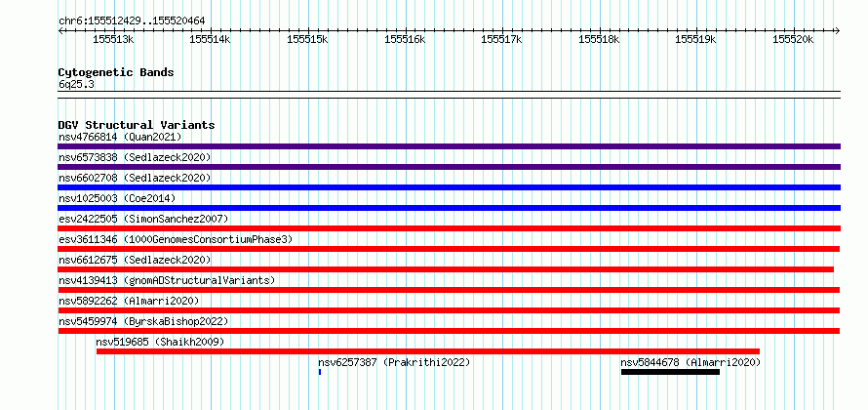868x410 pixels.
Task: Click the nsv4766814 (Quan2021) variant label
Action: [x=120, y=137]
